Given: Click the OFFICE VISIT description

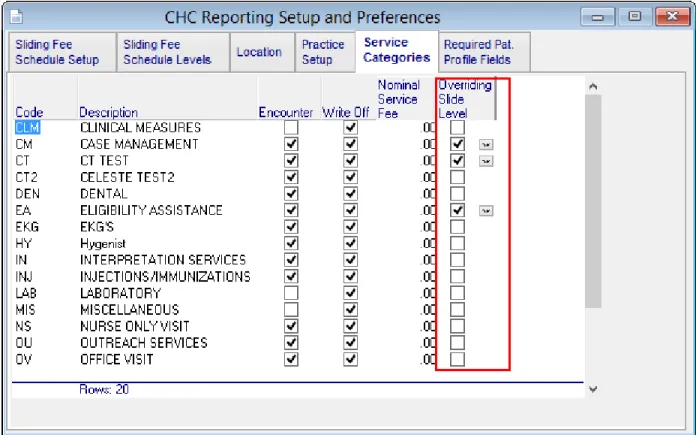Looking at the screenshot, I should point(117,360).
